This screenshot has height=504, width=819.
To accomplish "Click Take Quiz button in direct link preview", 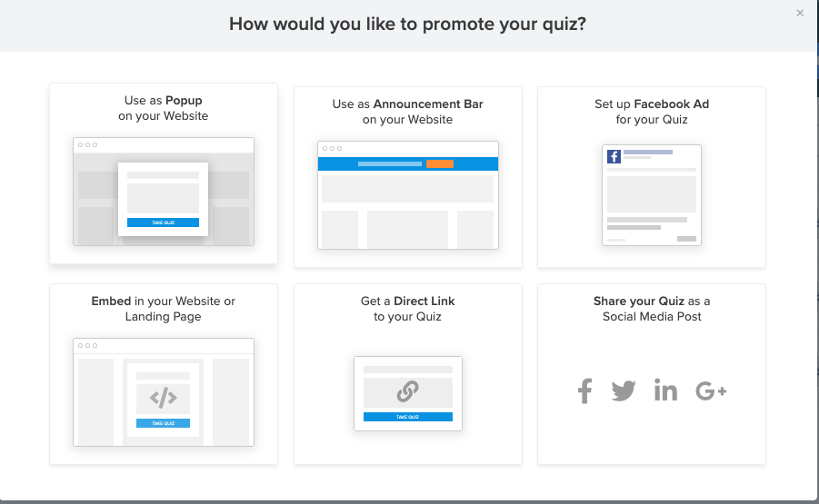I will [x=408, y=417].
